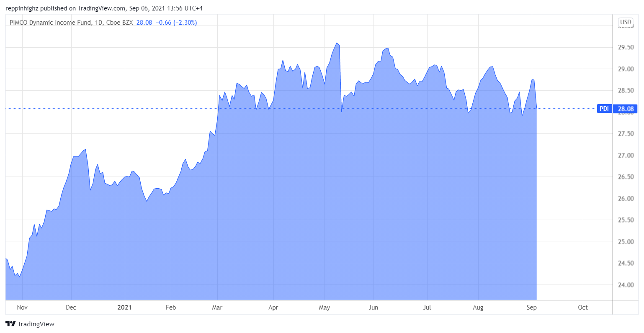This screenshot has height=333, width=644.
Task: Click the early May peak of the price line
Action: tap(337, 43)
